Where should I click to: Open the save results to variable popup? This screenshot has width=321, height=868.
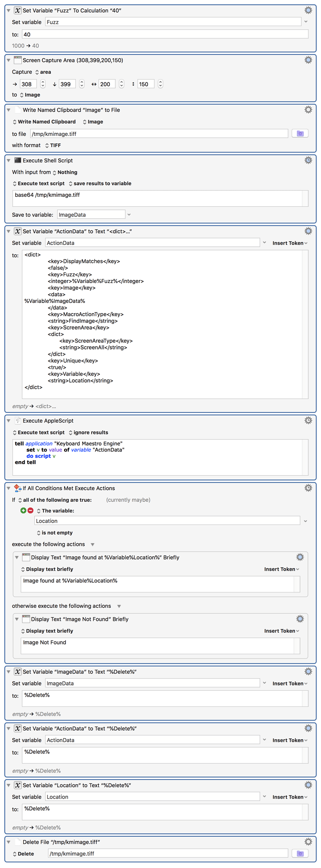pos(100,183)
